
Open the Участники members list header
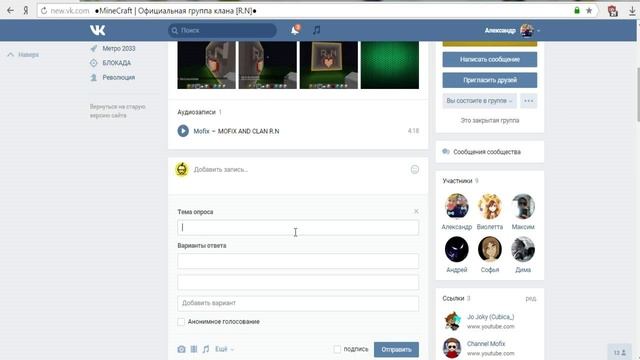tap(460, 181)
